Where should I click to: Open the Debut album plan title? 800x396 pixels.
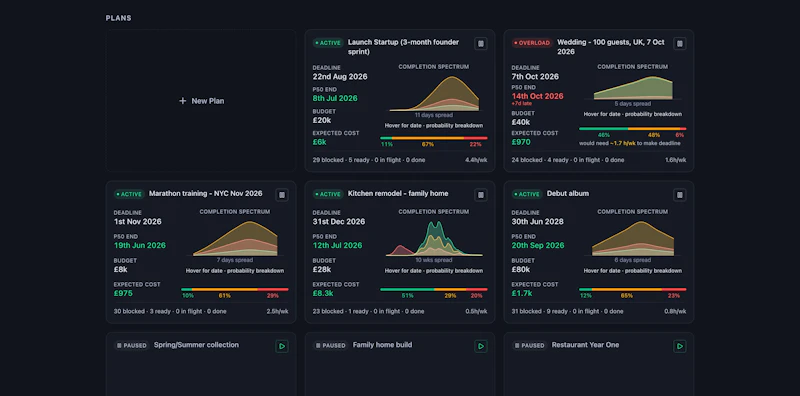(x=568, y=193)
